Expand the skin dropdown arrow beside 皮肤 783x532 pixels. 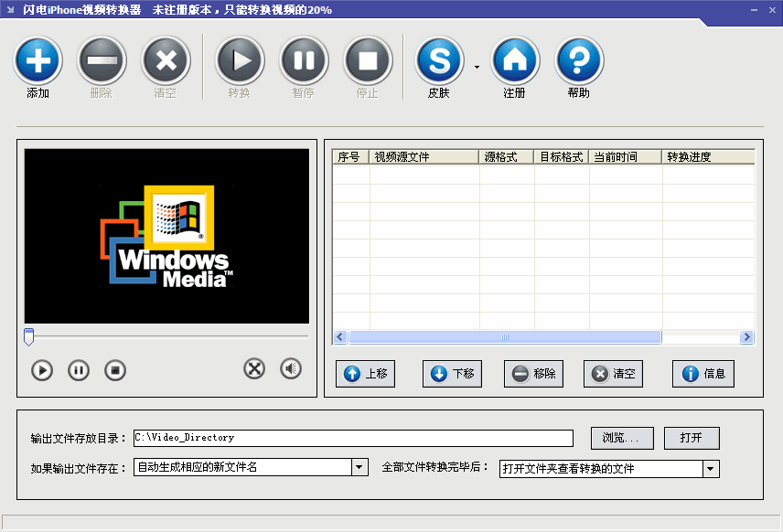pyautogui.click(x=477, y=67)
